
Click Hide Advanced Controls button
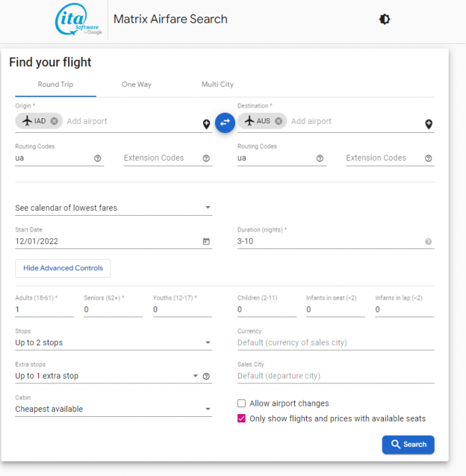click(63, 268)
